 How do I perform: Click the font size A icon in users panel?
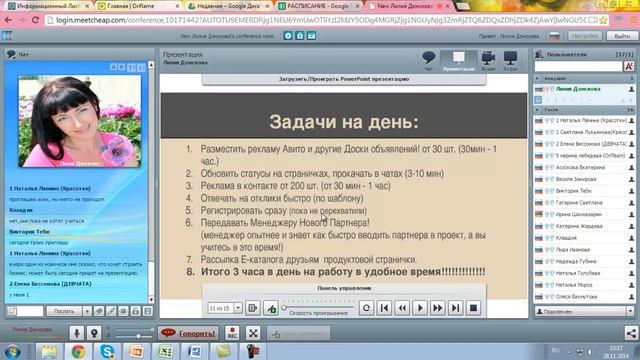(x=629, y=66)
